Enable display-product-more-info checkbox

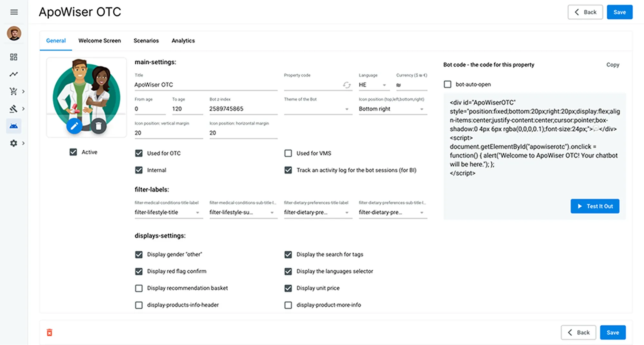pyautogui.click(x=288, y=305)
